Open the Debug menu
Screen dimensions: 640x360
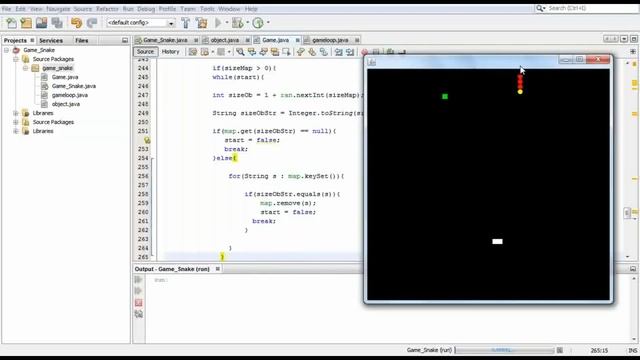pos(146,9)
